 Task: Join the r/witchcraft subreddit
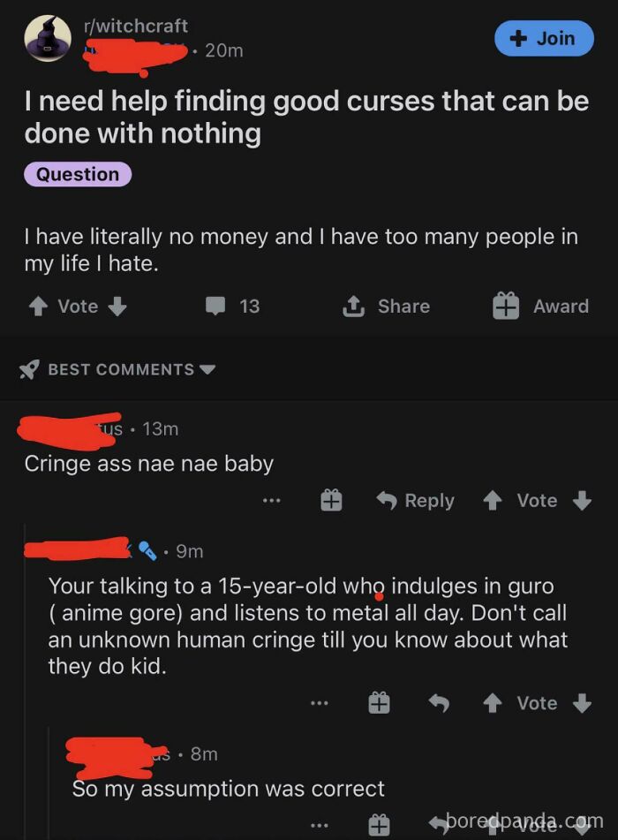[544, 39]
